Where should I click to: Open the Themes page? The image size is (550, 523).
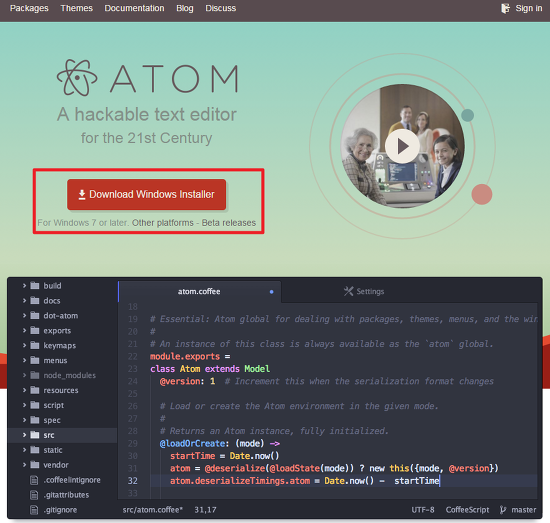[76, 8]
